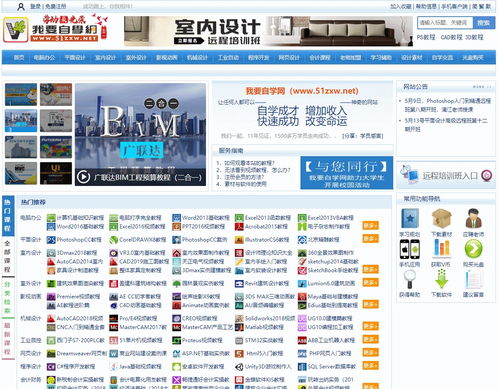
Task: Open the 5月13号平面设计 announcement
Action: click(446, 125)
